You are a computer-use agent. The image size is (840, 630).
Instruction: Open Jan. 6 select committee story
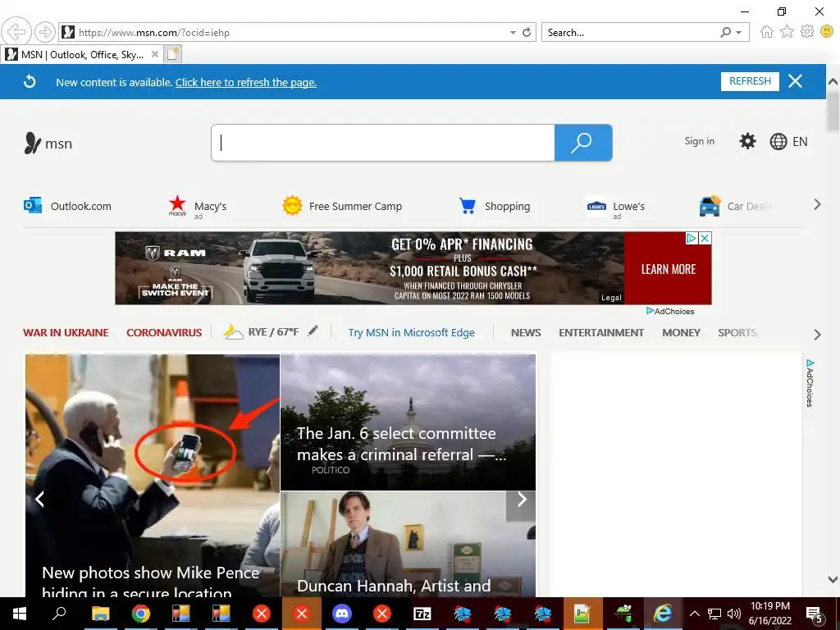(408, 422)
